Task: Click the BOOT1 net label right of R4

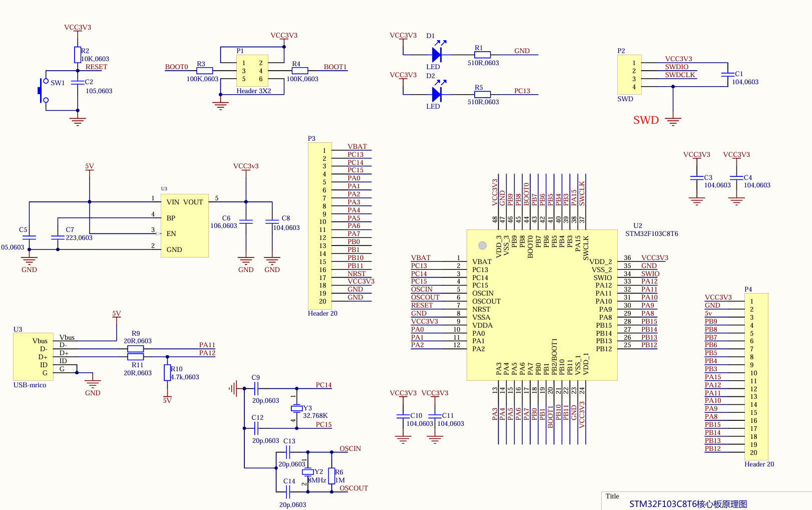Action: click(335, 67)
